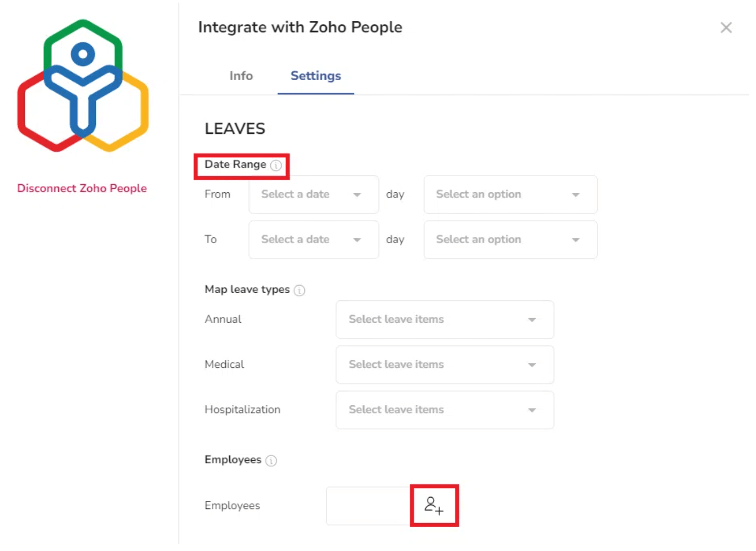Click the add employee icon

[x=434, y=505]
